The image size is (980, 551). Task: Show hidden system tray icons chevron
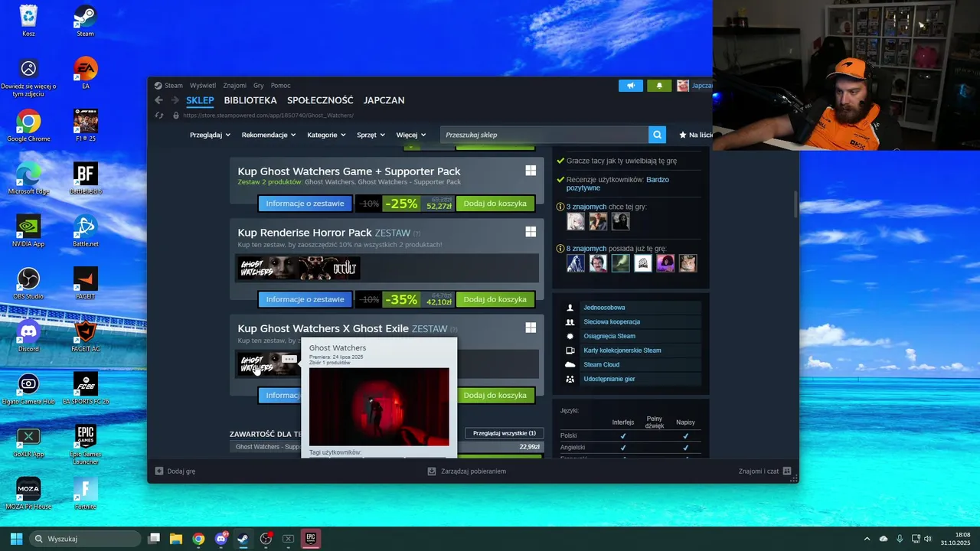[867, 539]
